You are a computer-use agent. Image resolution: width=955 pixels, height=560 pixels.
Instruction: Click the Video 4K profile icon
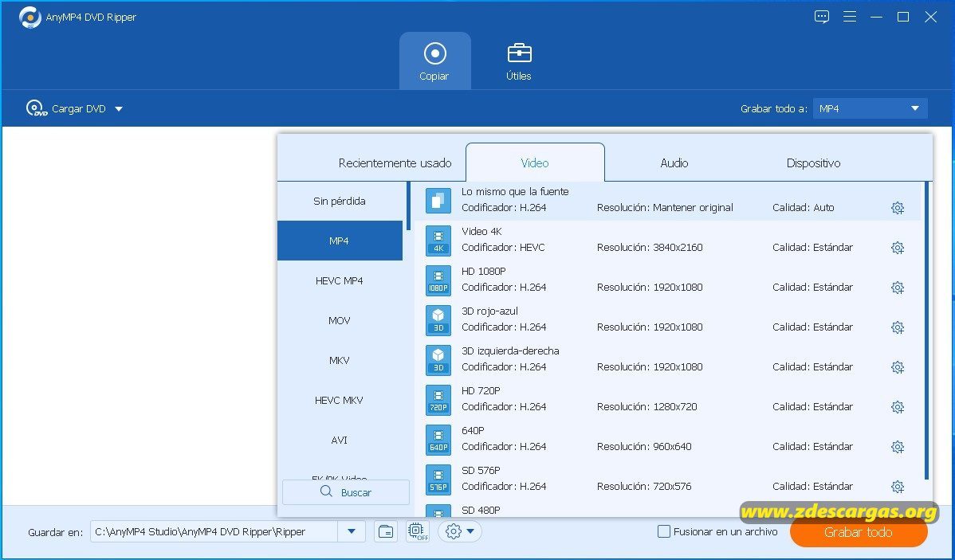pyautogui.click(x=438, y=241)
